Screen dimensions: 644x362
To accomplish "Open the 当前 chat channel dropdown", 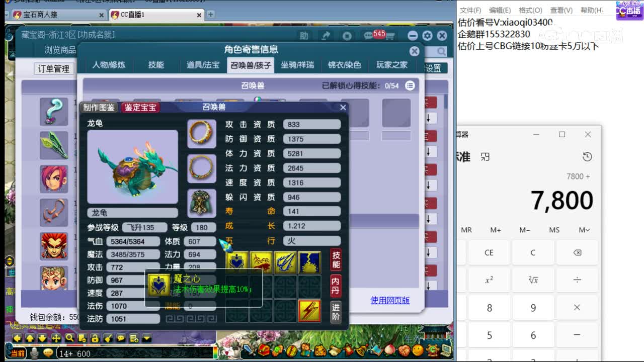I will (x=17, y=353).
